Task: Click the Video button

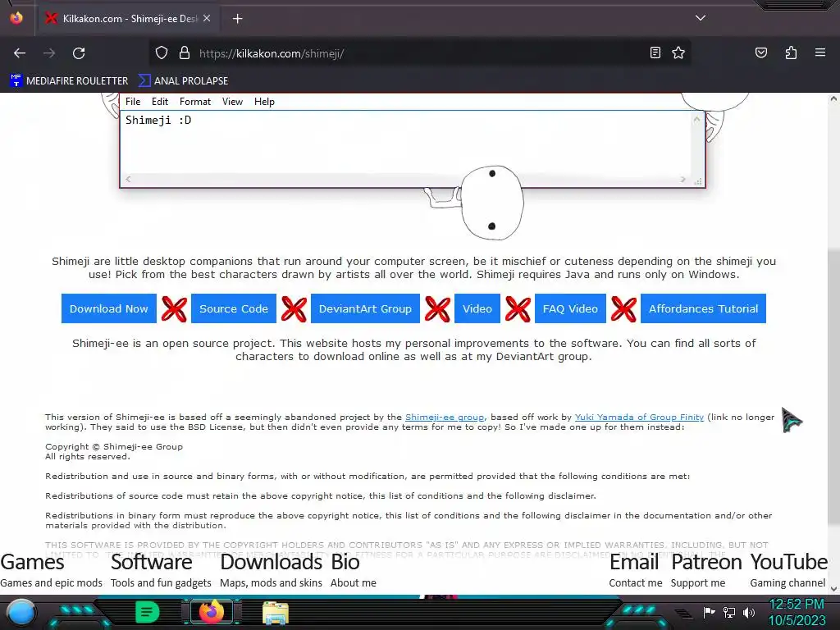Action: coord(477,308)
